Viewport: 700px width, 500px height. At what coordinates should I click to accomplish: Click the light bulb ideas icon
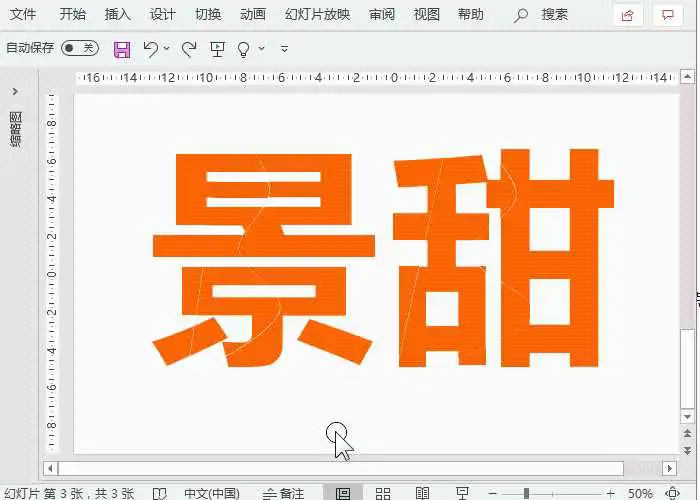click(243, 49)
